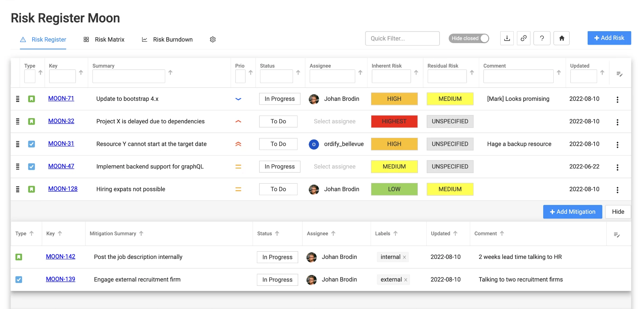
Task: Switch to the Risk Burndown tab
Action: click(x=167, y=40)
